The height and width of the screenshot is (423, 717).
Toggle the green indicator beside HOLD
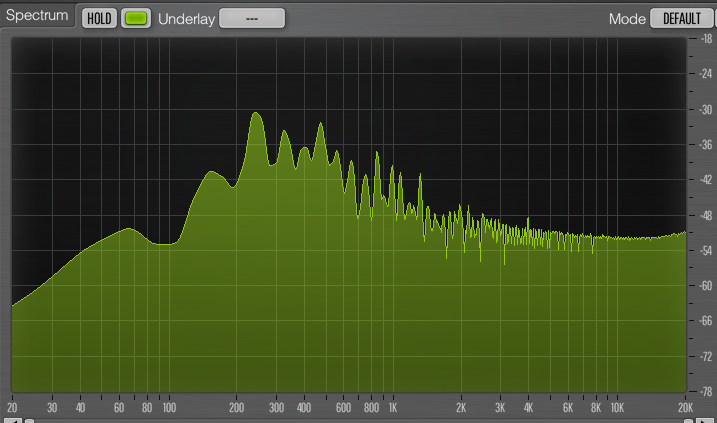pyautogui.click(x=135, y=18)
